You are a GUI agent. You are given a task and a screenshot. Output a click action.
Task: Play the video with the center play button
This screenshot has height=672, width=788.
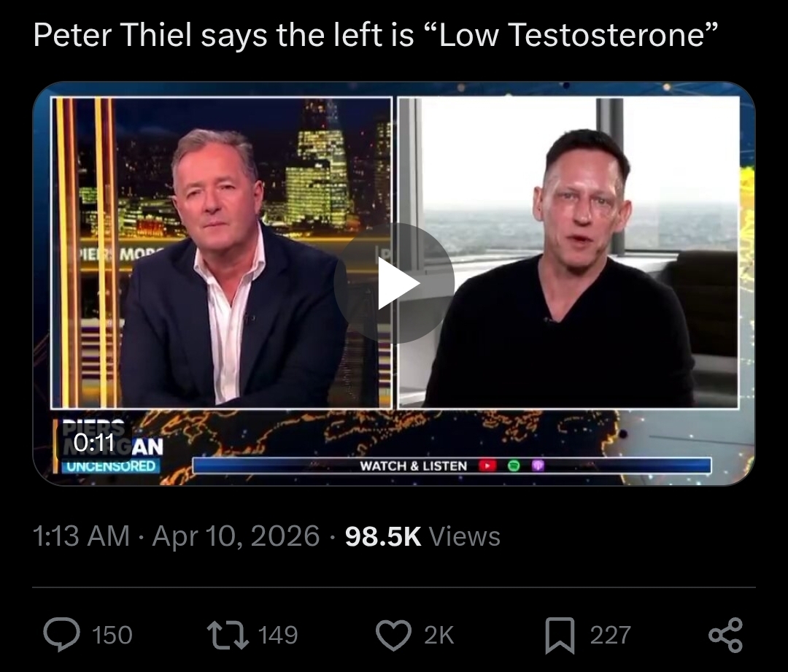tap(394, 284)
